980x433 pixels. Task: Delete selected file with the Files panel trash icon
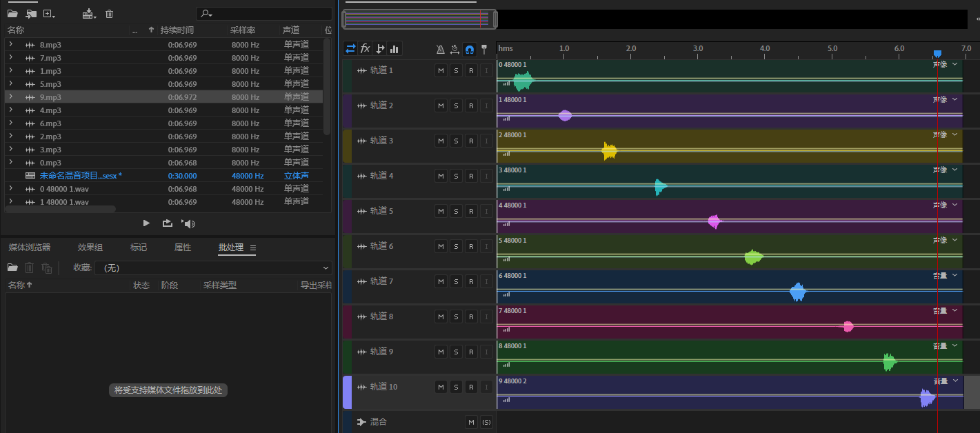click(x=109, y=14)
